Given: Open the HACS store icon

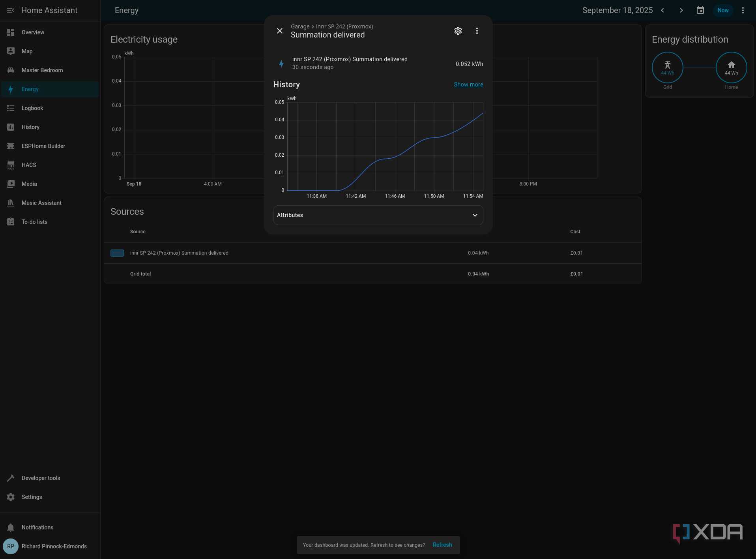Looking at the screenshot, I should pyautogui.click(x=11, y=165).
